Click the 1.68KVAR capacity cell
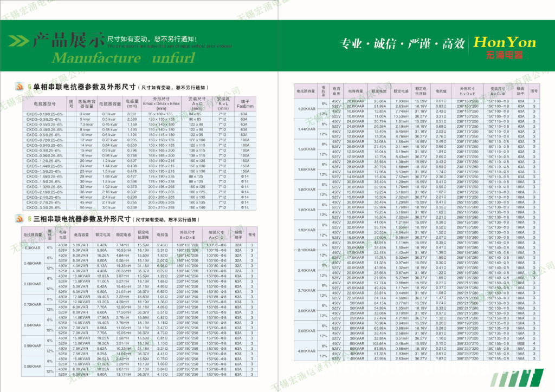The width and height of the screenshot is (555, 392). [307, 169]
